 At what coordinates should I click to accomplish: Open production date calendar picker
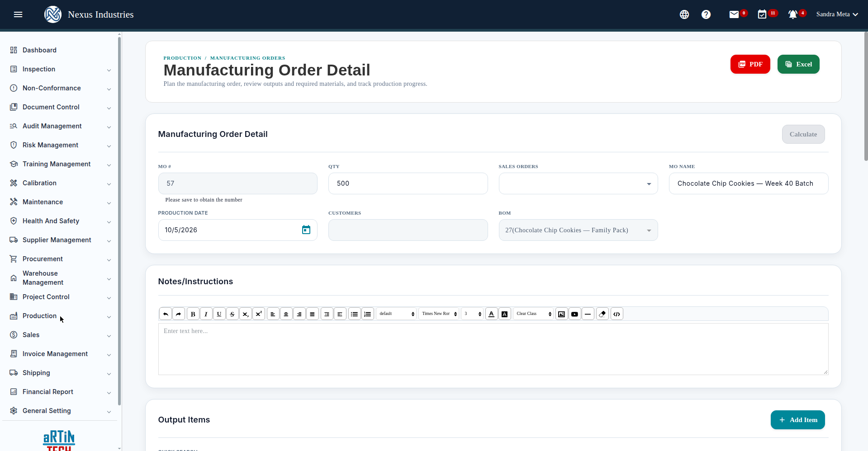click(306, 230)
